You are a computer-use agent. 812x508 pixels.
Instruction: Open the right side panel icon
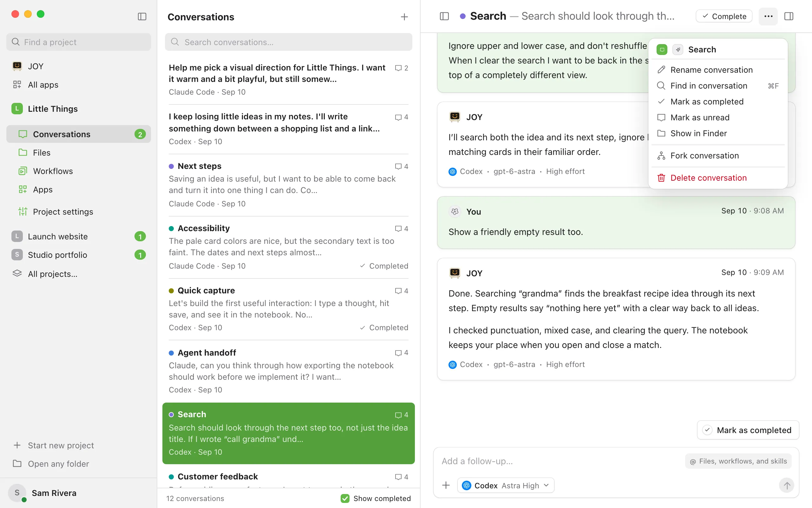pos(789,16)
